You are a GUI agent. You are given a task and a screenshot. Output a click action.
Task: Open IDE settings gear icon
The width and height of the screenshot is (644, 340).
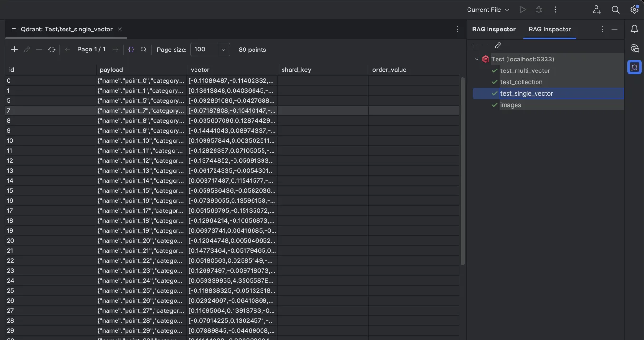pyautogui.click(x=634, y=10)
